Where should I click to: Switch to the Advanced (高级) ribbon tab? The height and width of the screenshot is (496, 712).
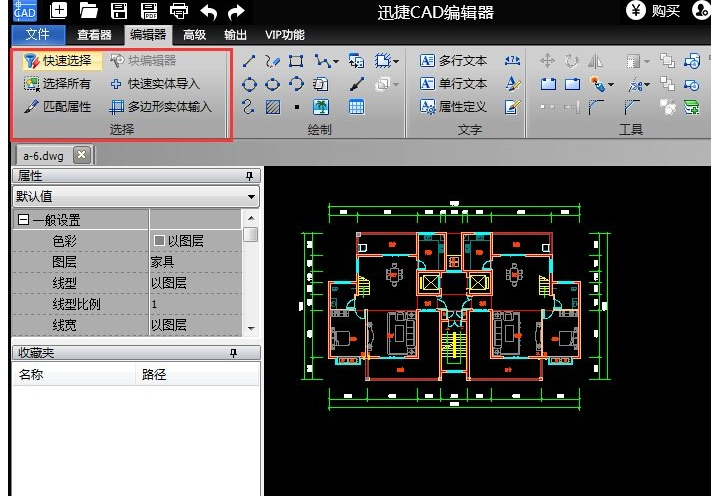[195, 35]
